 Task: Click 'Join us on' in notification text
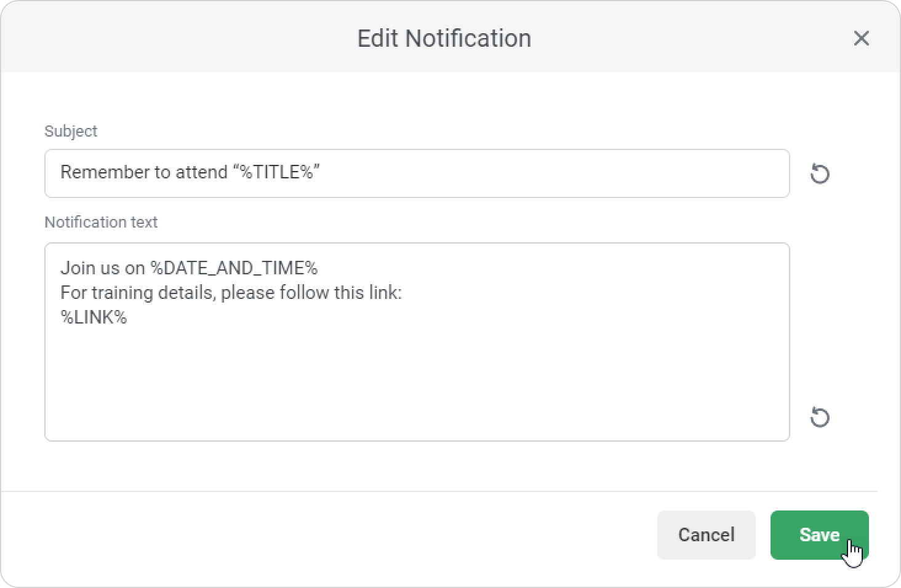[102, 268]
